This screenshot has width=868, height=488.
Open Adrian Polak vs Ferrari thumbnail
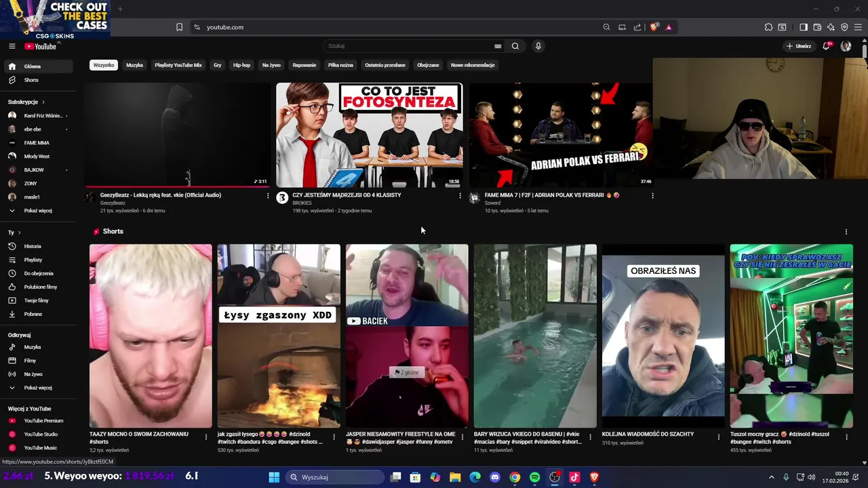click(561, 135)
